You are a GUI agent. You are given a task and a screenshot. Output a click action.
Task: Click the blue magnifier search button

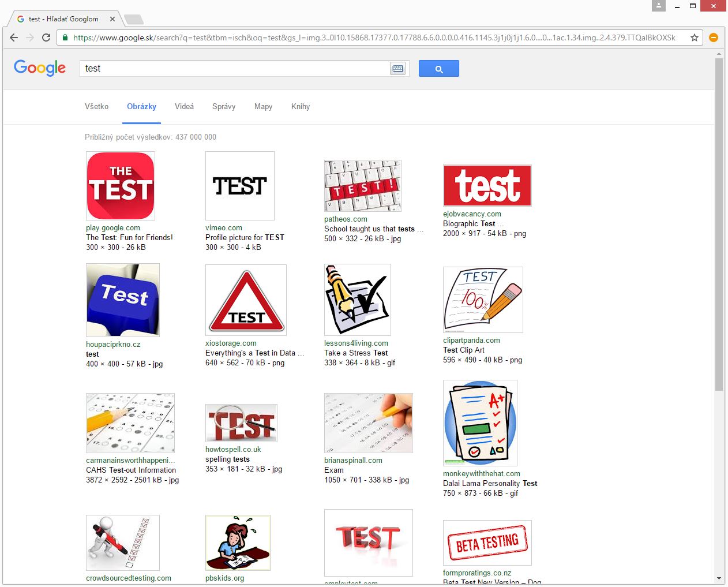439,69
